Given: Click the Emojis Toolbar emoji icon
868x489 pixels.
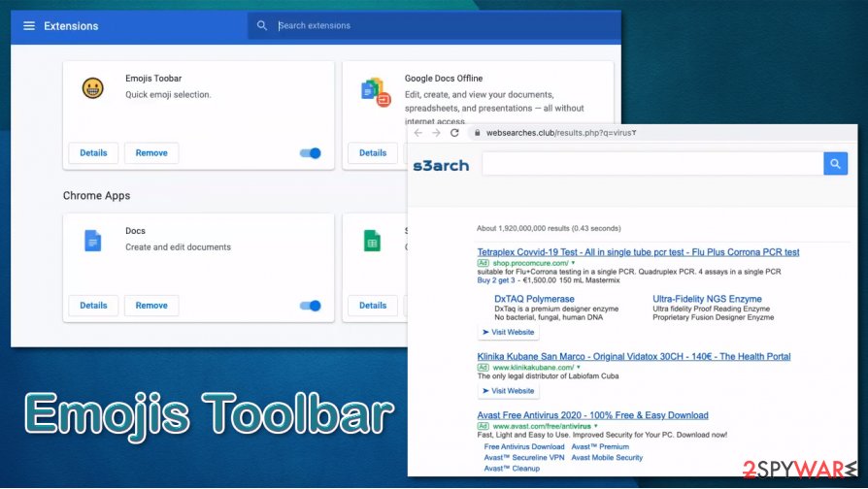Looking at the screenshot, I should pos(92,88).
